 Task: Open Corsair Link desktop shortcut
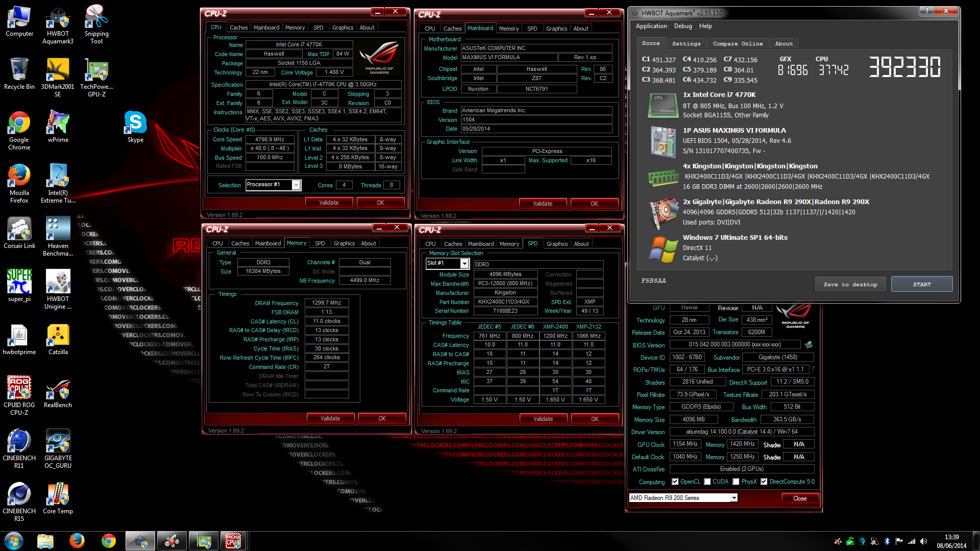tap(19, 233)
